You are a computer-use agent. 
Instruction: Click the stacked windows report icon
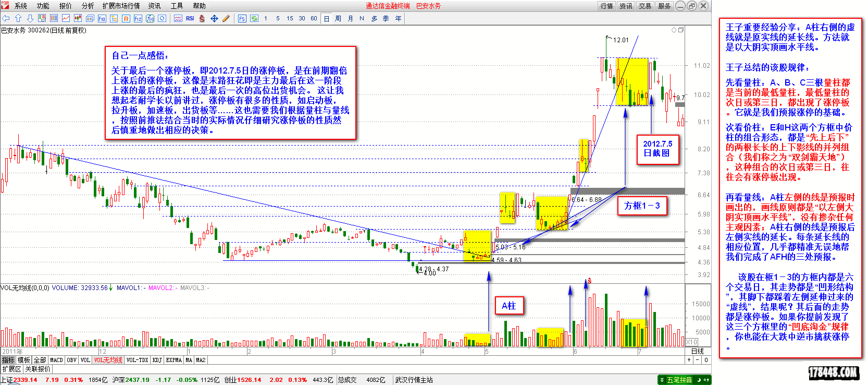[90, 18]
